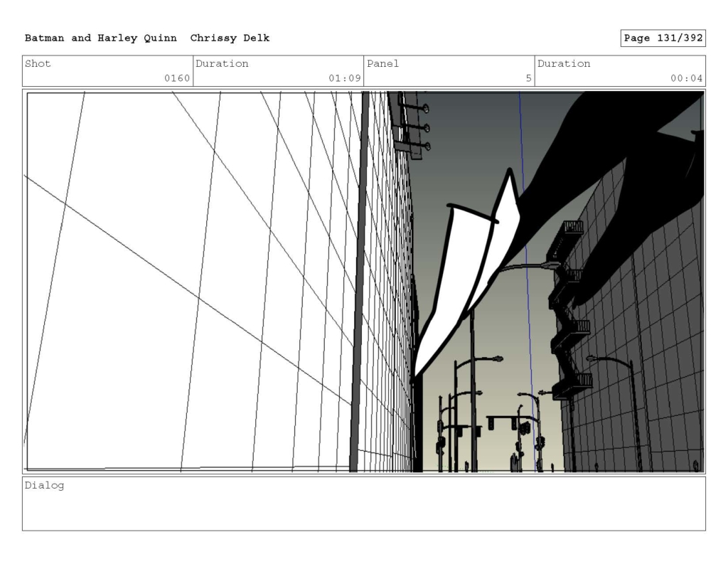Click the 'Page 131/392' box
728x564 pixels.
(663, 38)
